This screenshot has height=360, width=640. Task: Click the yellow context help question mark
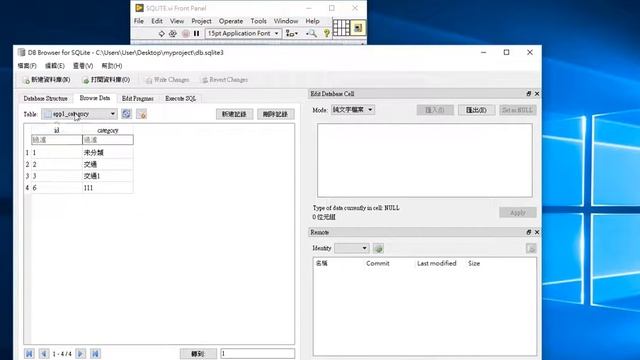click(327, 33)
